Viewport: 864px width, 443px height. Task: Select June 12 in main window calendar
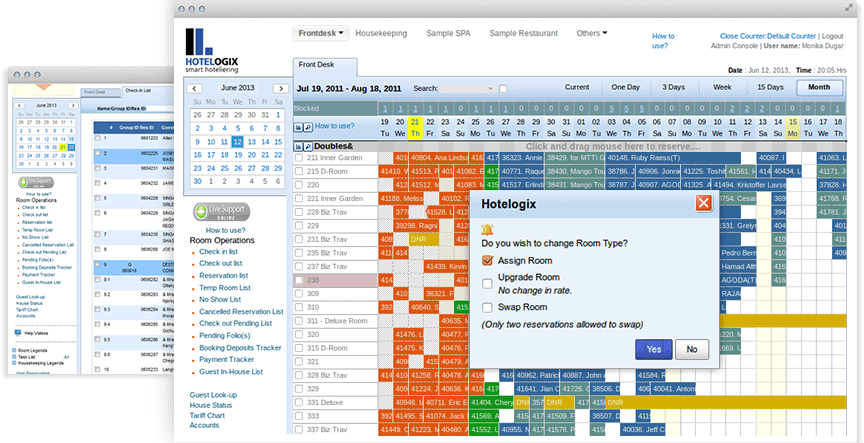pyautogui.click(x=237, y=142)
